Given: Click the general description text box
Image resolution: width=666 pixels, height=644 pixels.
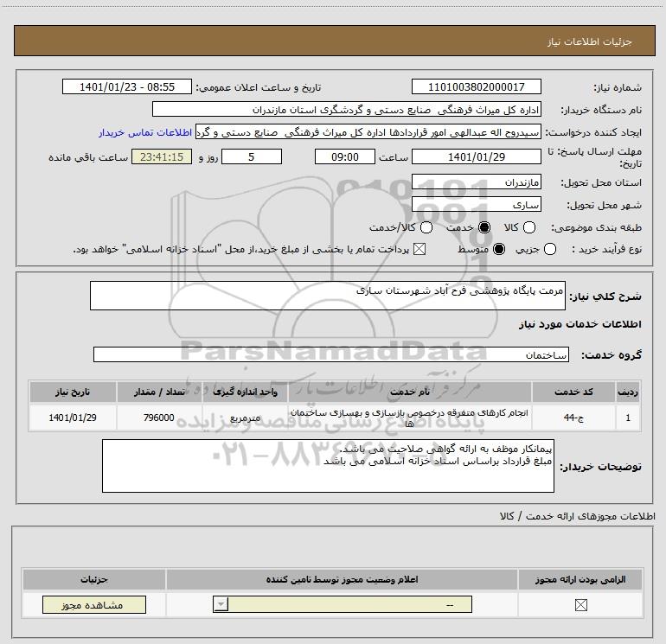Looking at the screenshot, I should pyautogui.click(x=328, y=296).
